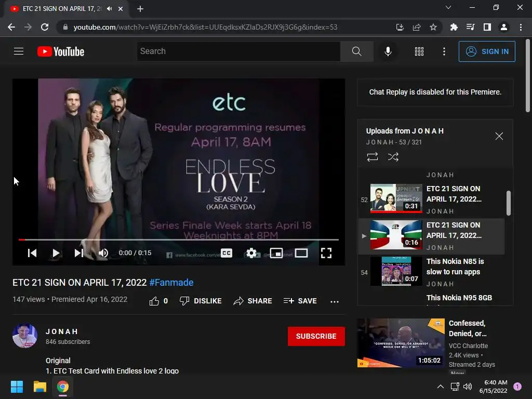
Task: Install app icon in address bar
Action: (x=400, y=27)
